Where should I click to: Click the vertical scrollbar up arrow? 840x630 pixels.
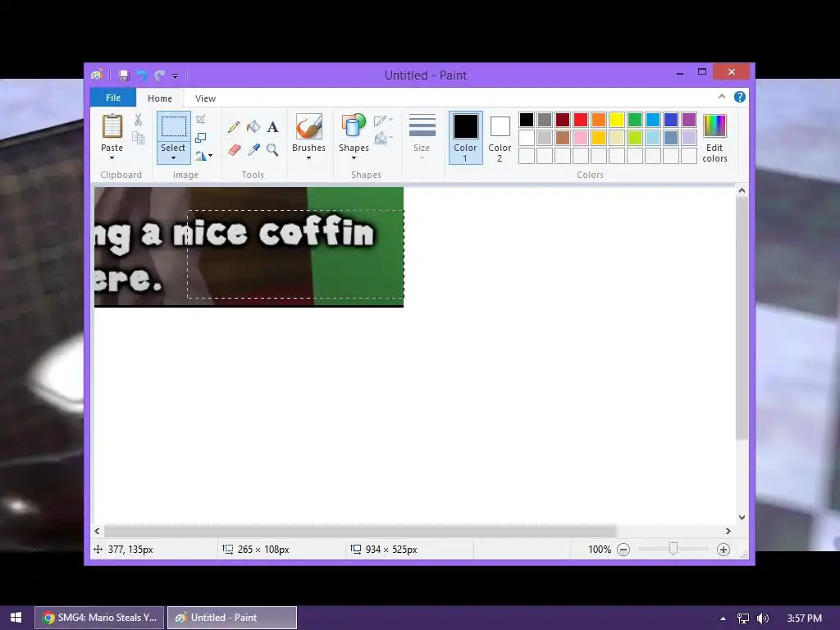tap(742, 190)
